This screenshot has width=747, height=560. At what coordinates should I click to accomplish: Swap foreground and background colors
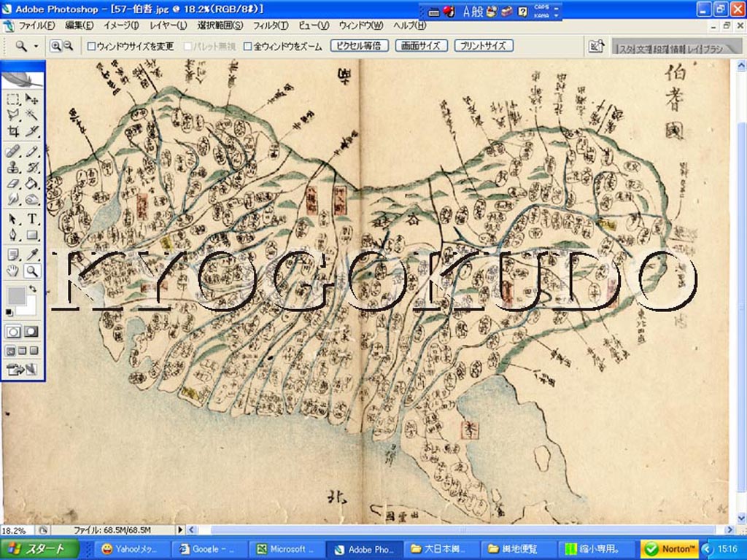[32, 289]
